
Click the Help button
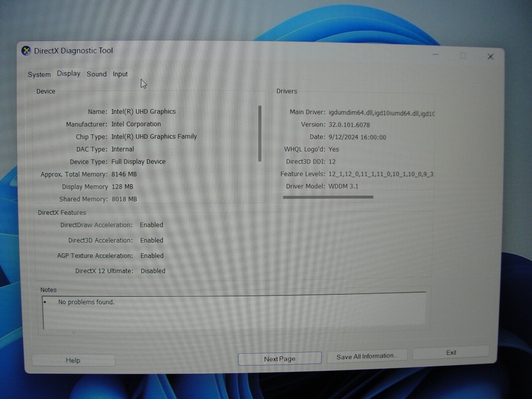pos(73,360)
